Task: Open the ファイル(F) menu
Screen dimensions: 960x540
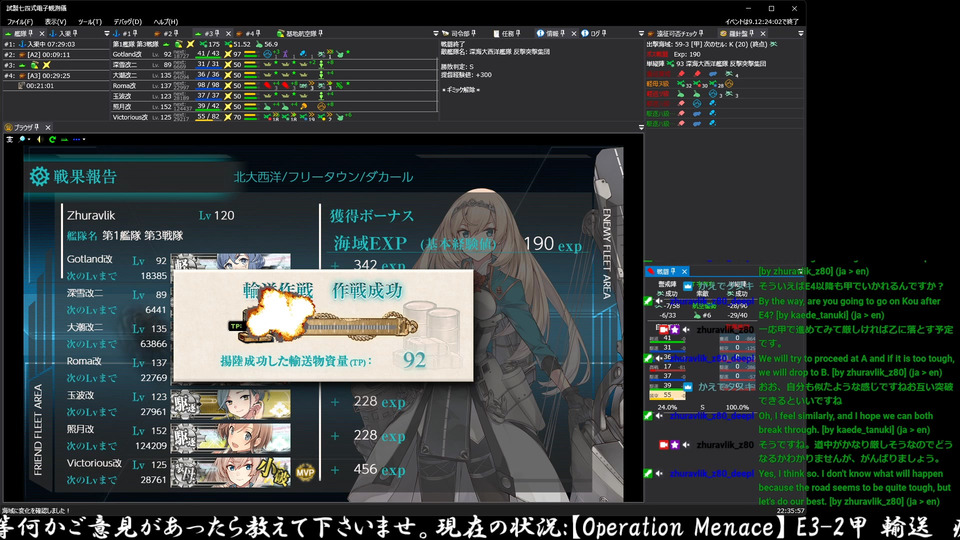Action: click(x=20, y=21)
